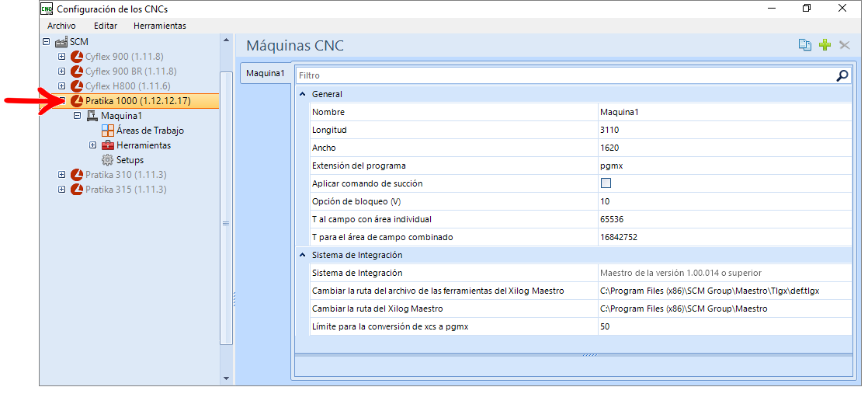The image size is (868, 394).
Task: Edit the value 16842752
Action: click(x=725, y=236)
